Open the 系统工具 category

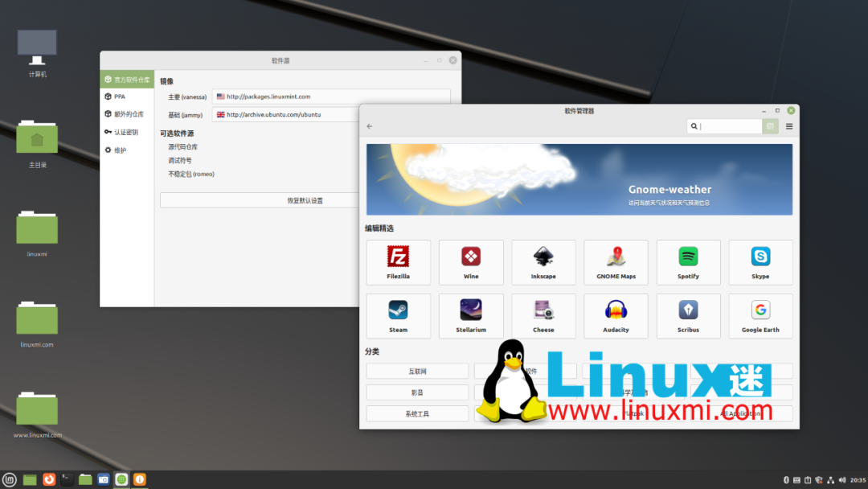(x=417, y=413)
